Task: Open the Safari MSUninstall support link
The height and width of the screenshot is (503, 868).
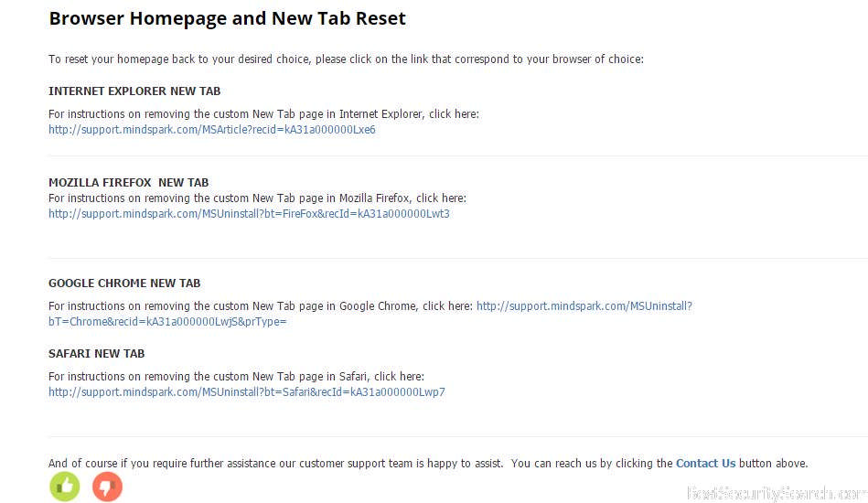Action: tap(247, 392)
